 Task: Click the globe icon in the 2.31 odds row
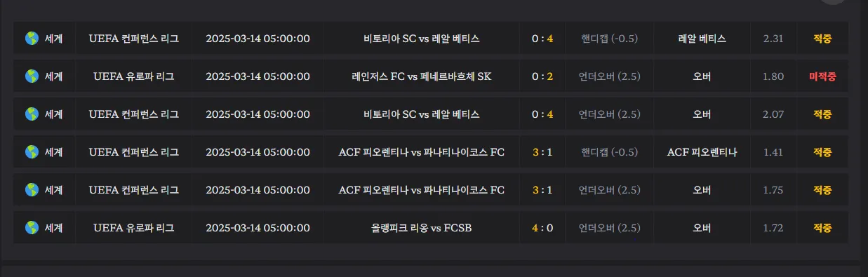point(31,39)
